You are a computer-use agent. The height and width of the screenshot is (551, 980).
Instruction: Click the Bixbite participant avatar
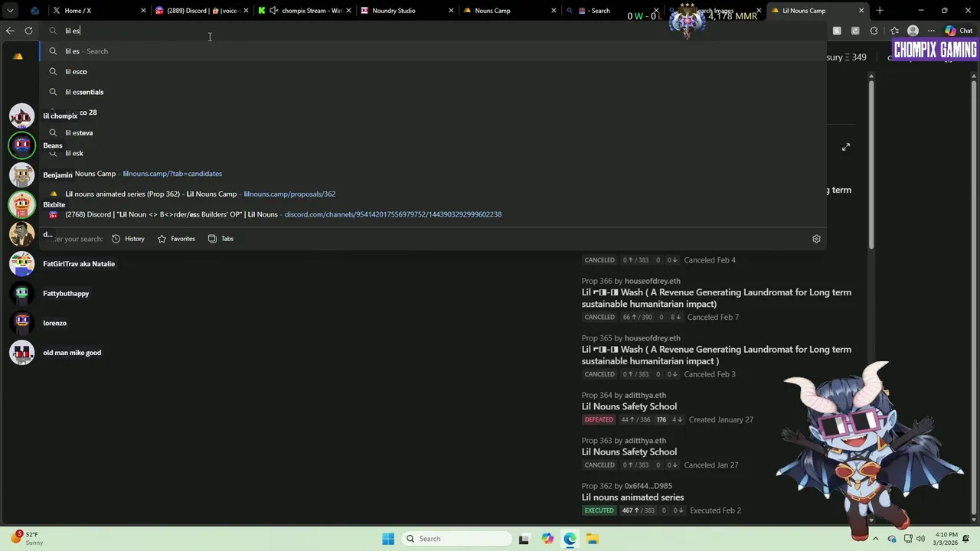click(21, 204)
